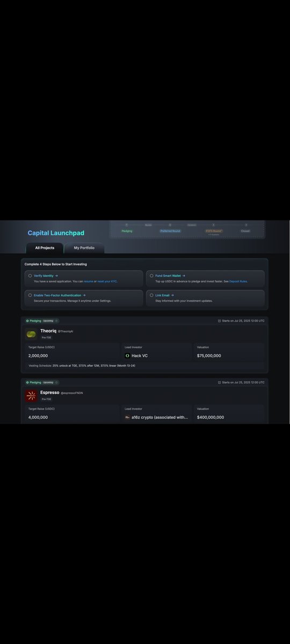290x644 pixels.
Task: Click the info icon beside Theoriq's Upcoming badge
Action: [x=56, y=321]
